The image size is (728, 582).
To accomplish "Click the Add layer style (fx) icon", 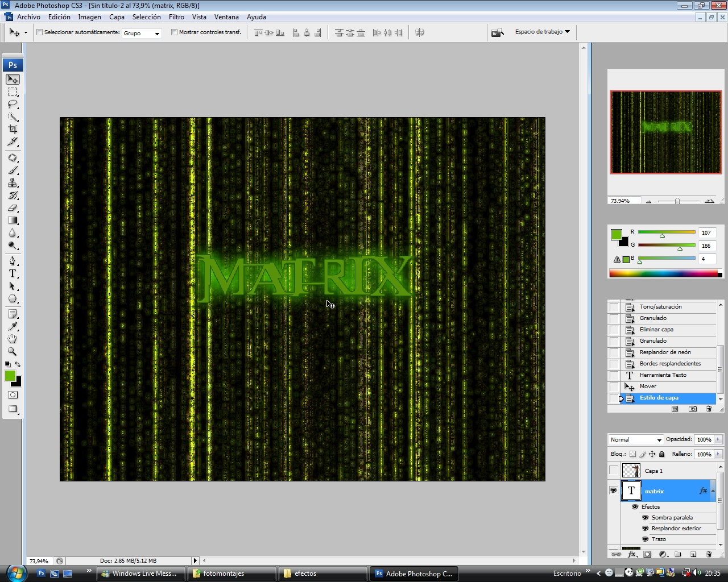I will pyautogui.click(x=631, y=554).
